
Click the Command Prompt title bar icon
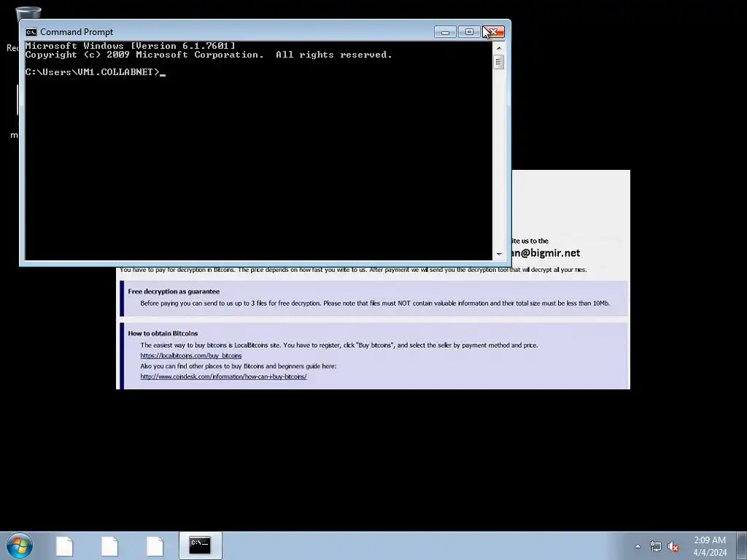[31, 32]
